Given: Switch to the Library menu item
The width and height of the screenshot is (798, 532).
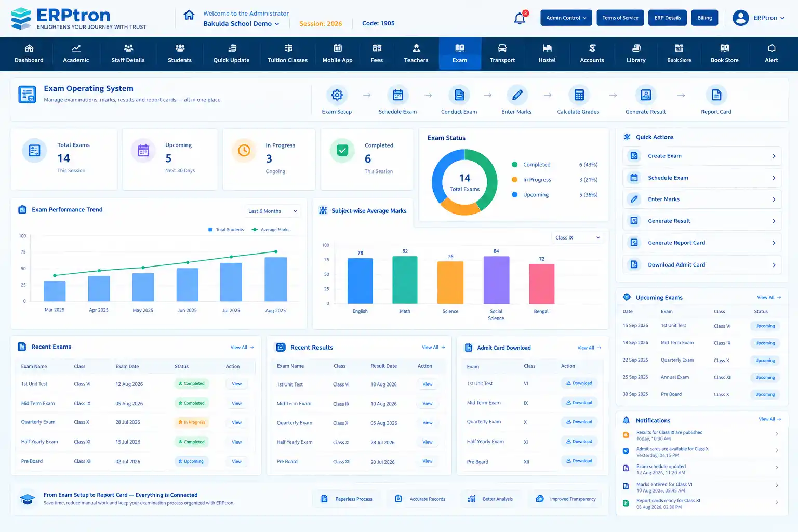Looking at the screenshot, I should coord(636,54).
